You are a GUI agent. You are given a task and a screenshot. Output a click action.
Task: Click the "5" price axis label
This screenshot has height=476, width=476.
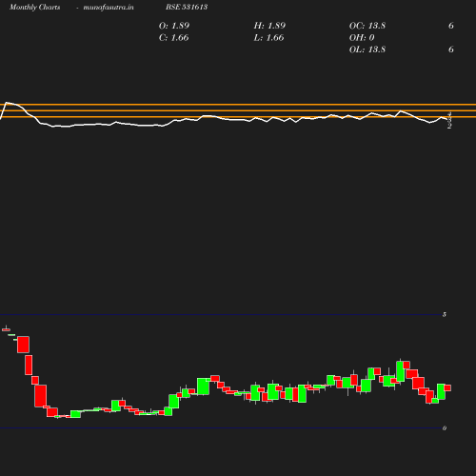445,314
